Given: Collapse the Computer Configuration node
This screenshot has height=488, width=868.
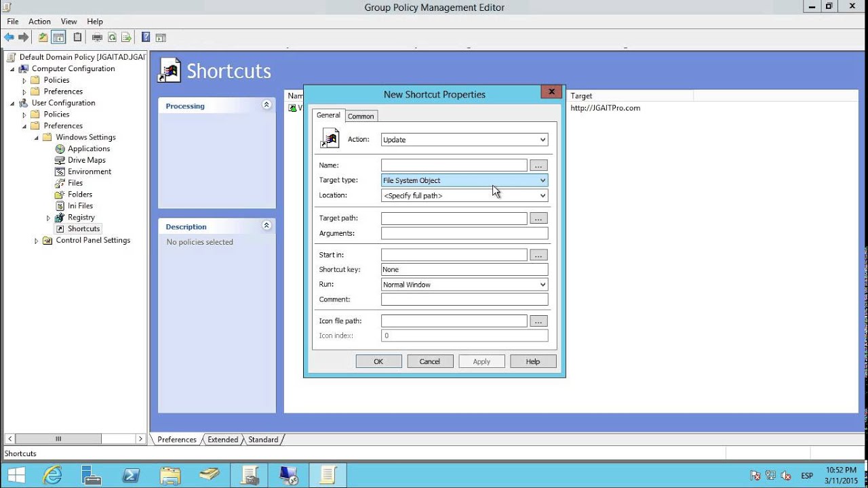Looking at the screenshot, I should [12, 69].
